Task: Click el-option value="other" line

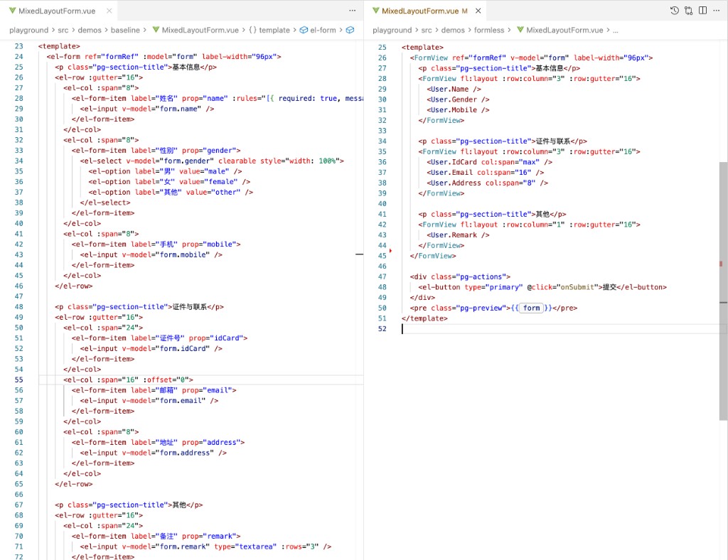Action: 171,192
